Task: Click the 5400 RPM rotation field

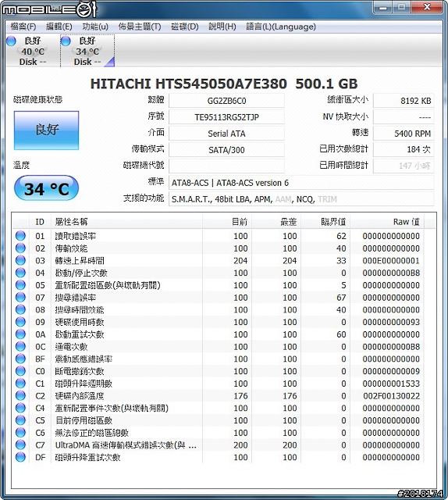Action: 404,134
